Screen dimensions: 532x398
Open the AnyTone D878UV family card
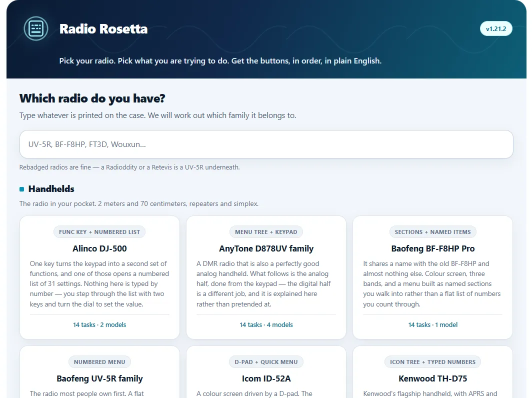[x=266, y=277]
